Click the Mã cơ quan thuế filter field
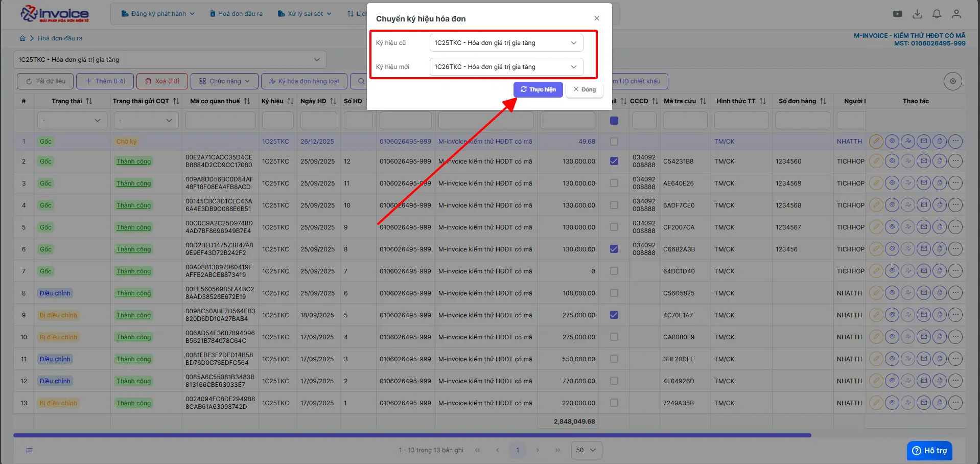980x464 pixels. pyautogui.click(x=220, y=121)
